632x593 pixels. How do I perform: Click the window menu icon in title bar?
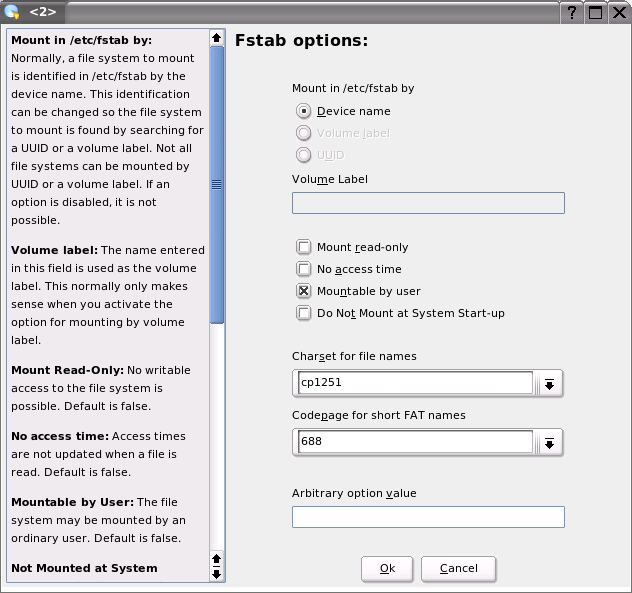[12, 12]
